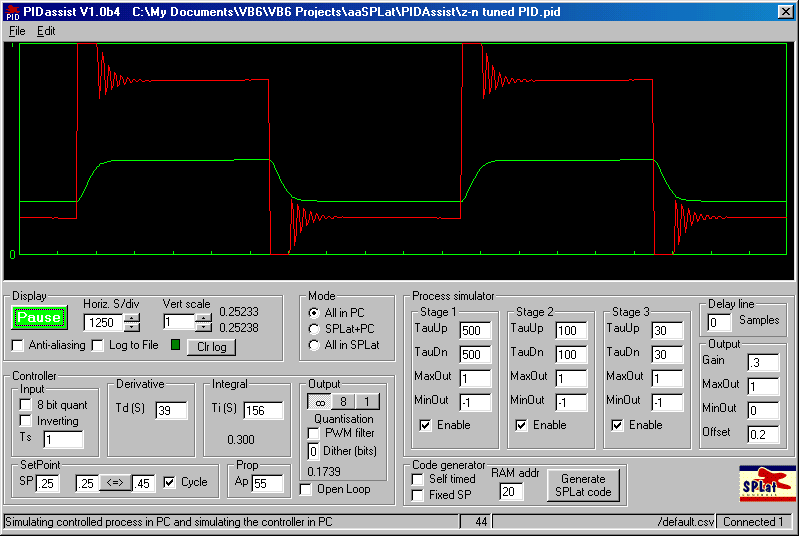Turn on Open Loop checkbox
This screenshot has height=536, width=799.
point(307,489)
